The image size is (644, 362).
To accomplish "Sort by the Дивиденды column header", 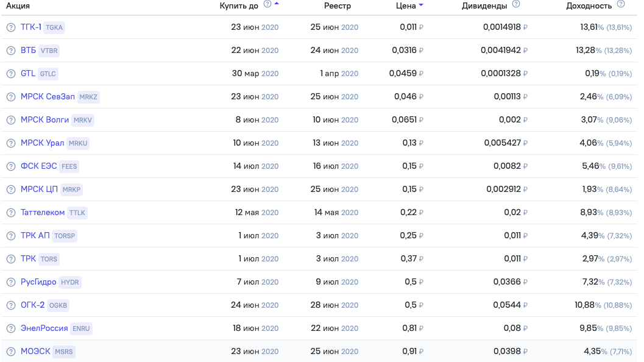I will (x=484, y=5).
